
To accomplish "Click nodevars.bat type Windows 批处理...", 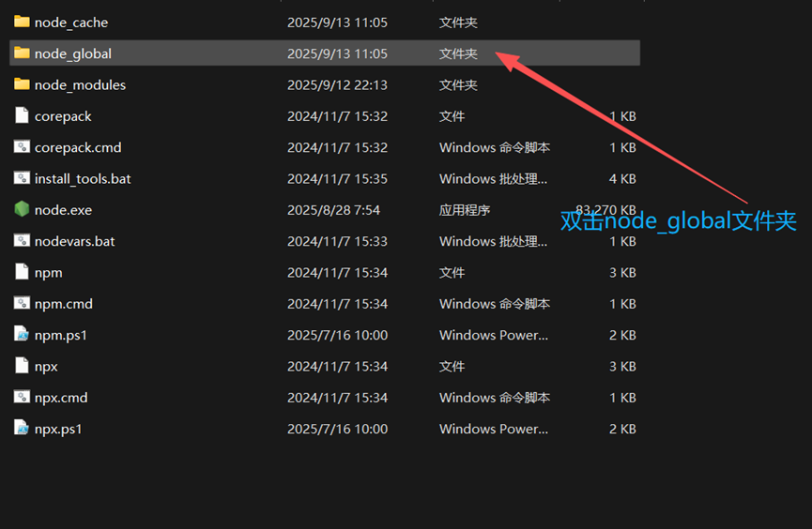I will tap(493, 241).
